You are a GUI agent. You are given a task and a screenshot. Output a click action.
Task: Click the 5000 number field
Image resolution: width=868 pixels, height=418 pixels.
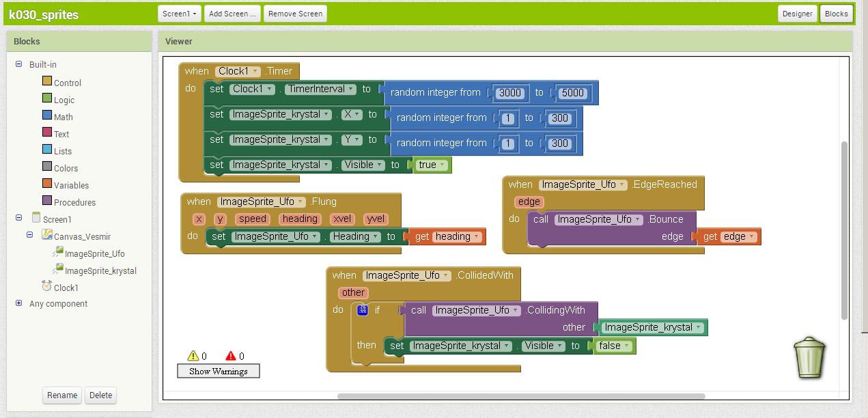(572, 92)
